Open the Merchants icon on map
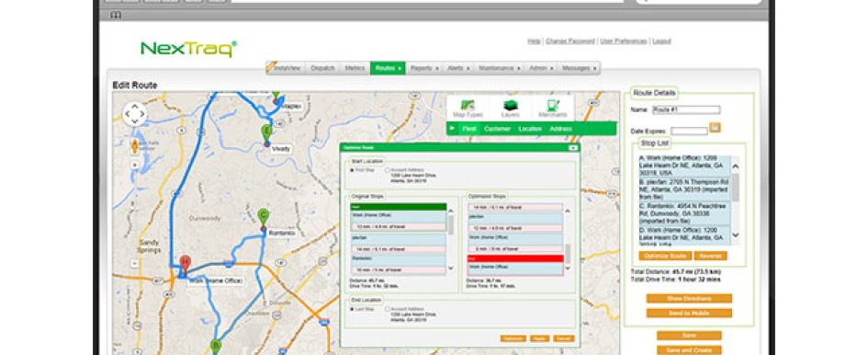This screenshot has height=355, width=868. 552,108
